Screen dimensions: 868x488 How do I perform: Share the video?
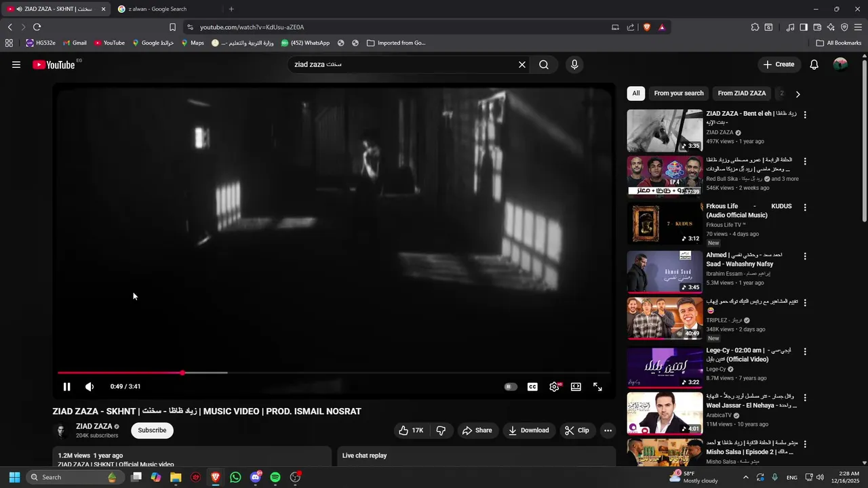[477, 430]
